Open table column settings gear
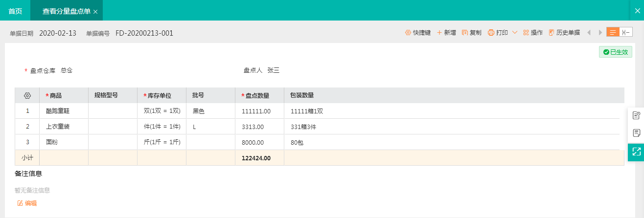This screenshot has height=218, width=644. (x=27, y=95)
